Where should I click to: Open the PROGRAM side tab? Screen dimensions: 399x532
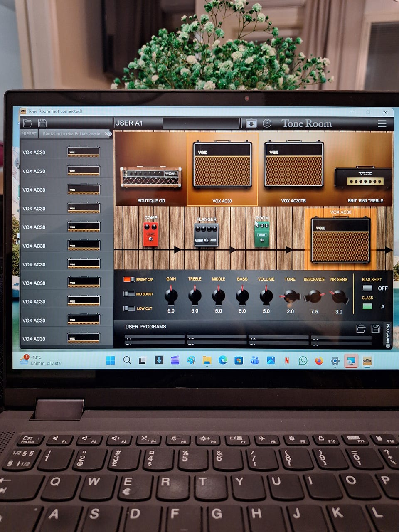click(x=388, y=335)
